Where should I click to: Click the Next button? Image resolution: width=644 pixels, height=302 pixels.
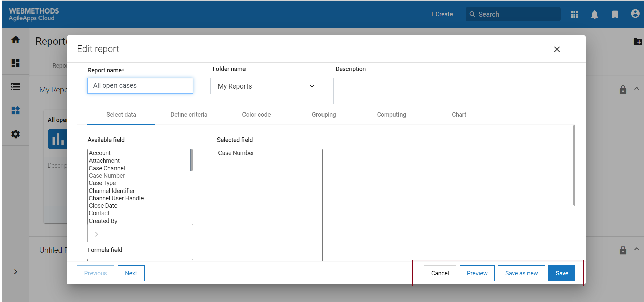[x=131, y=273]
